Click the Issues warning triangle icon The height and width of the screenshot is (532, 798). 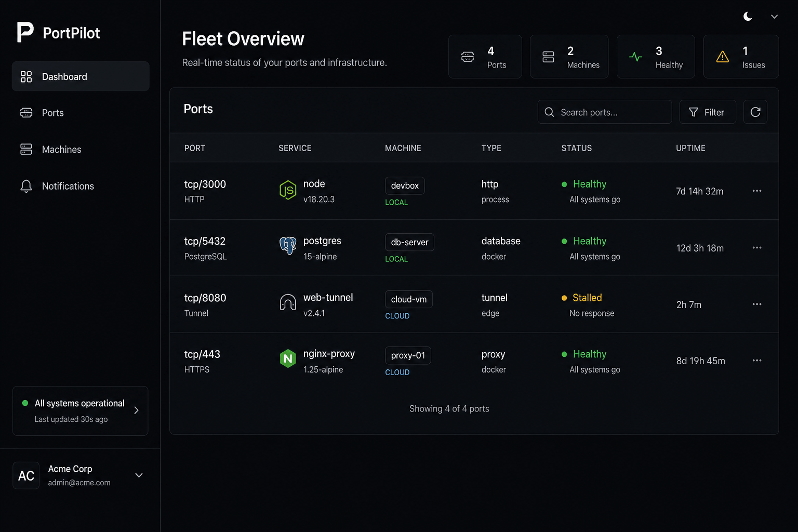(x=723, y=57)
